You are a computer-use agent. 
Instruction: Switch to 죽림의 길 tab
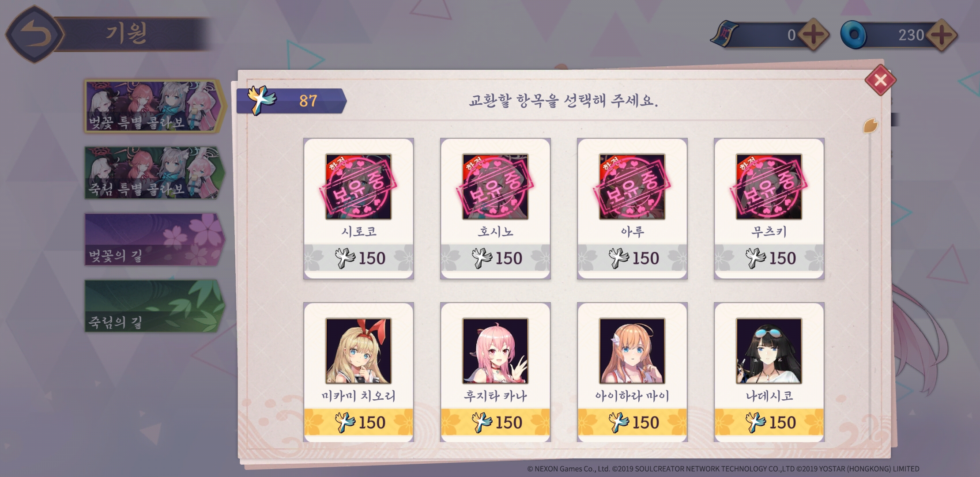click(x=155, y=306)
